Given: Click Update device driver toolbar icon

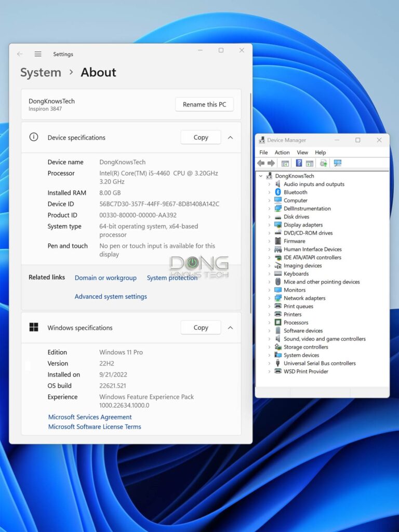Looking at the screenshot, I should pyautogui.click(x=323, y=163).
